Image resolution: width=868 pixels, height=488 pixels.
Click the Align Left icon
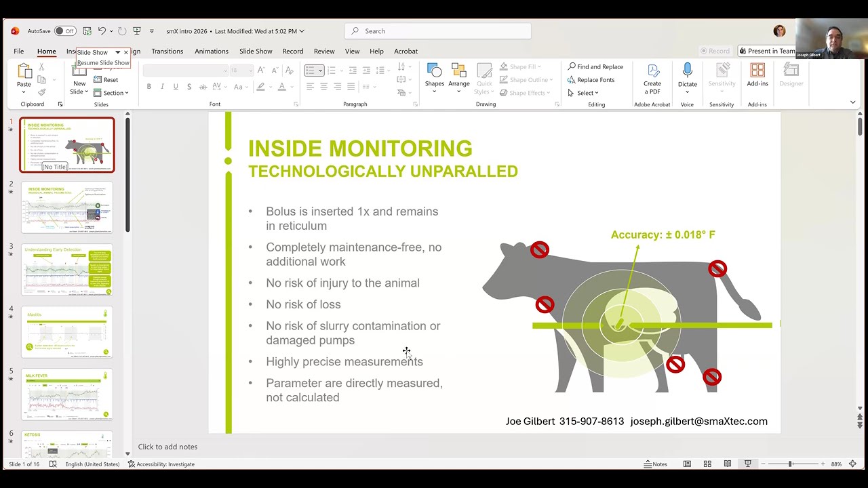[310, 87]
